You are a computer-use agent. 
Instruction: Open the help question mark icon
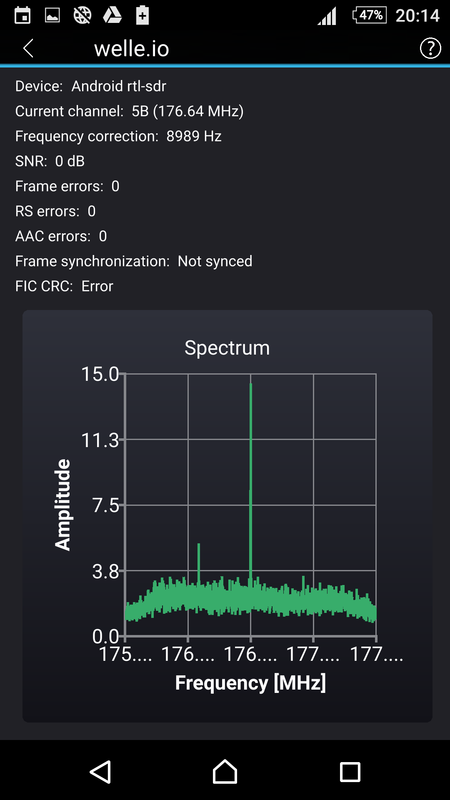click(x=430, y=48)
